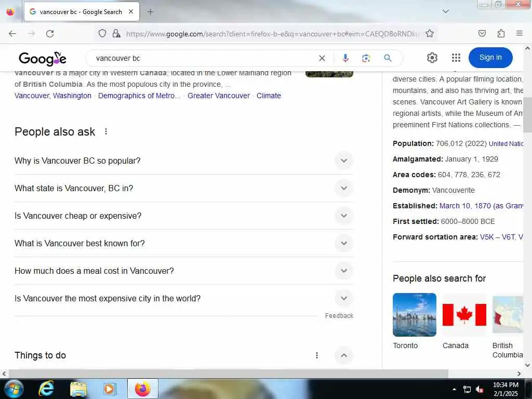Screen dimensions: 532x399
Task: Expand "How much does a meal cost in Vancouver?"
Action: [x=184, y=271]
